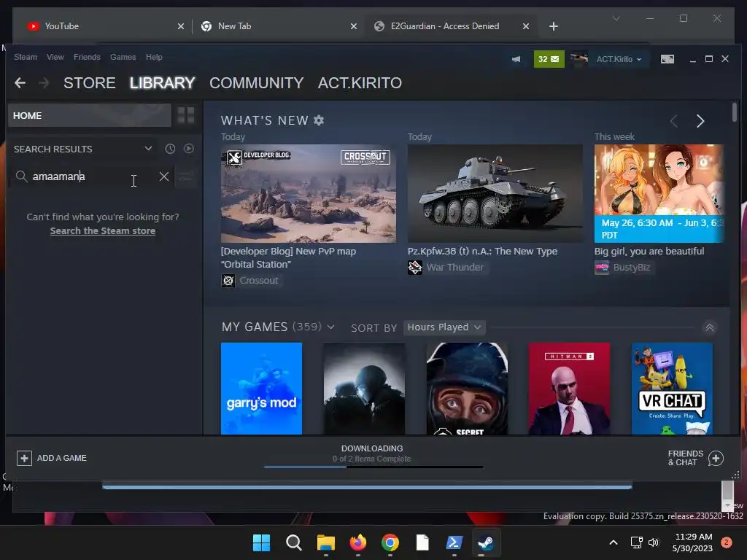Screen dimensions: 747x560
Task: Open the Help menu
Action: tap(154, 57)
